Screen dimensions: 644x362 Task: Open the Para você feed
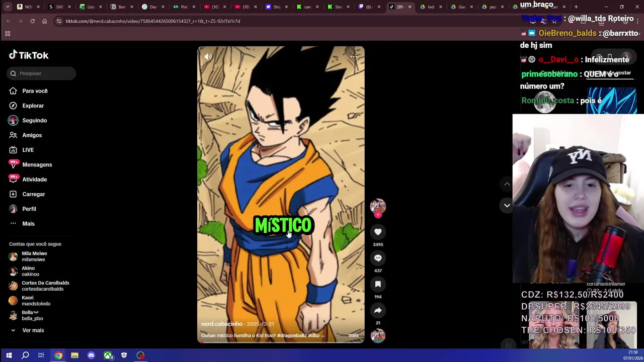click(29, 91)
